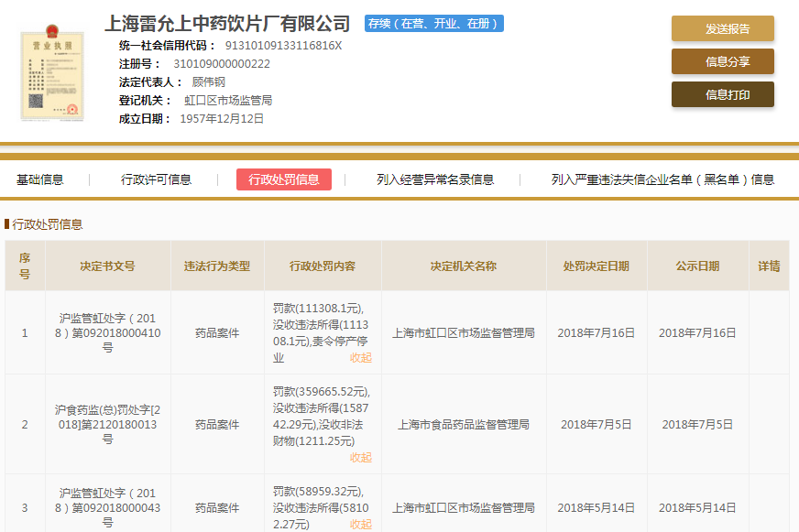The image size is (799, 532).
Task: Click the penalty text 罚款(359665.52元) in row 2
Action: pyautogui.click(x=321, y=392)
